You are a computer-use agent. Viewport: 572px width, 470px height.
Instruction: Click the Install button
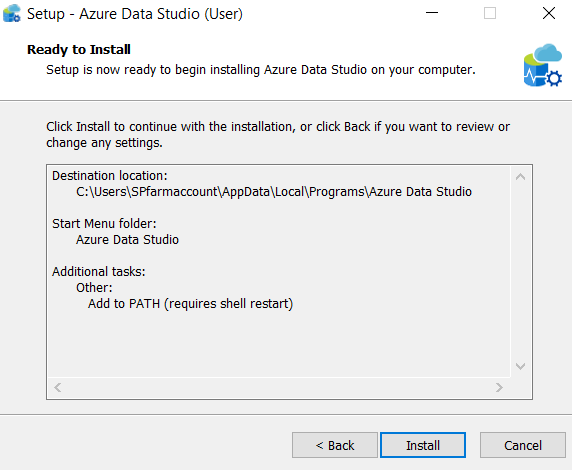(423, 445)
